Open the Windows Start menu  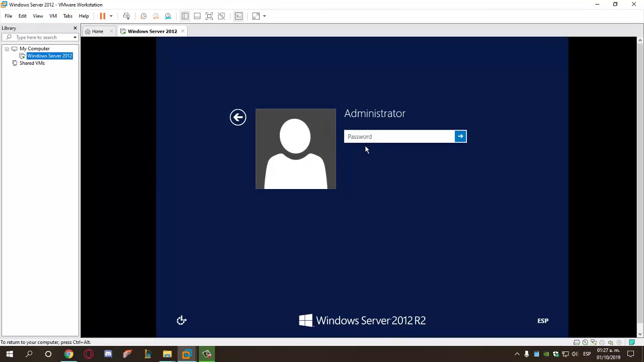(x=10, y=354)
